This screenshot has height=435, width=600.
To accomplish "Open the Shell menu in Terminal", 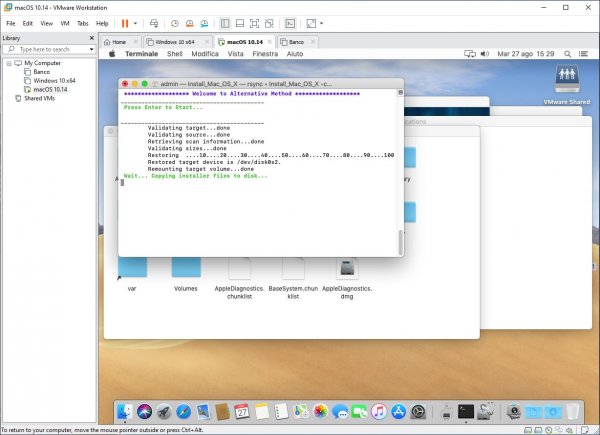I will (173, 54).
